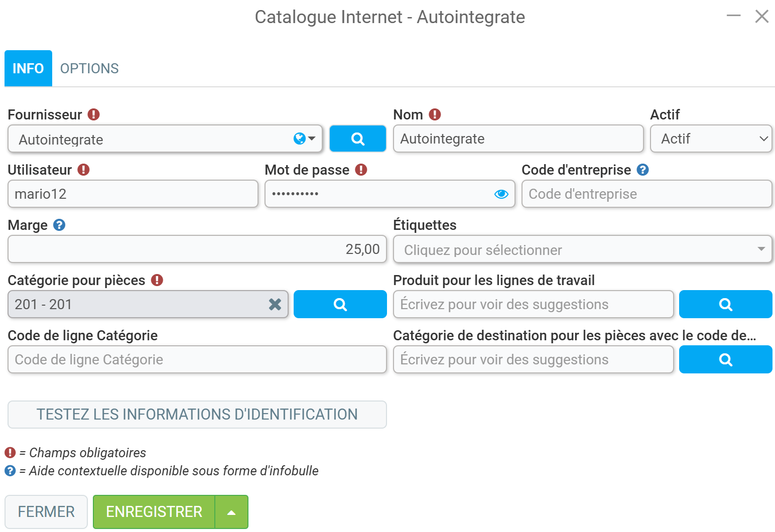Open the Fournisseur dropdown caret
The width and height of the screenshot is (775, 532).
point(312,139)
